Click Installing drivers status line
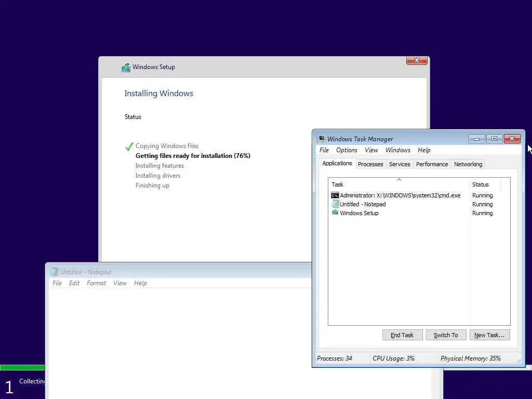This screenshot has width=532, height=399. click(158, 176)
